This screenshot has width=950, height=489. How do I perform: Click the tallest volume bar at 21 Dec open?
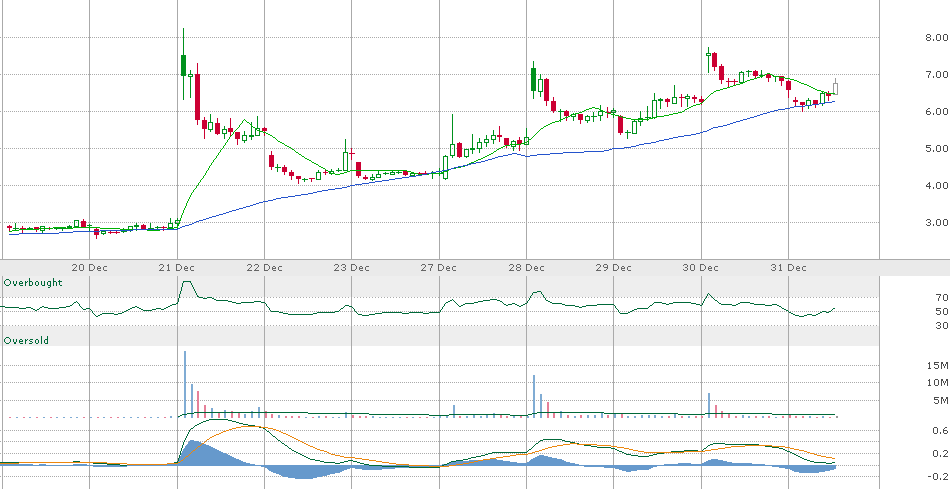point(185,384)
